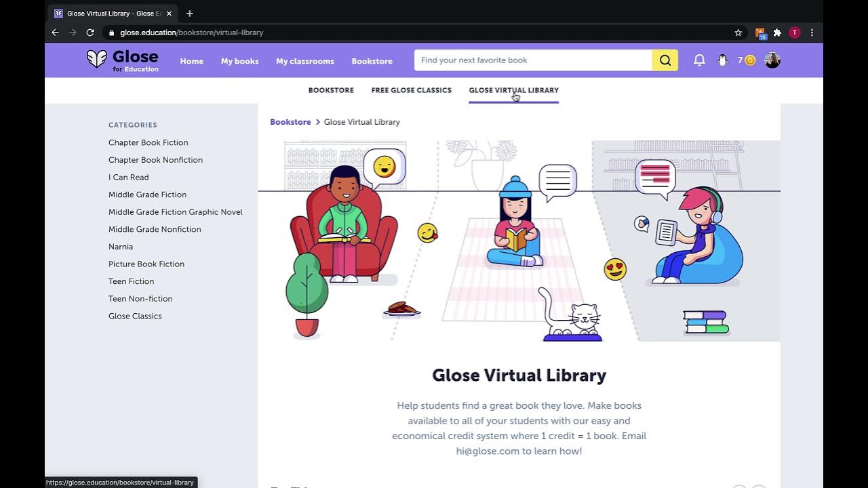Click the Glose for Education logo
The height and width of the screenshot is (488, 868).
coord(123,60)
